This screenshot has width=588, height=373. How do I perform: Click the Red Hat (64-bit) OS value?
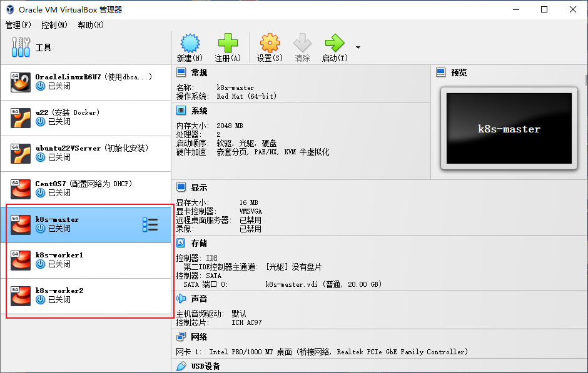[x=246, y=96]
